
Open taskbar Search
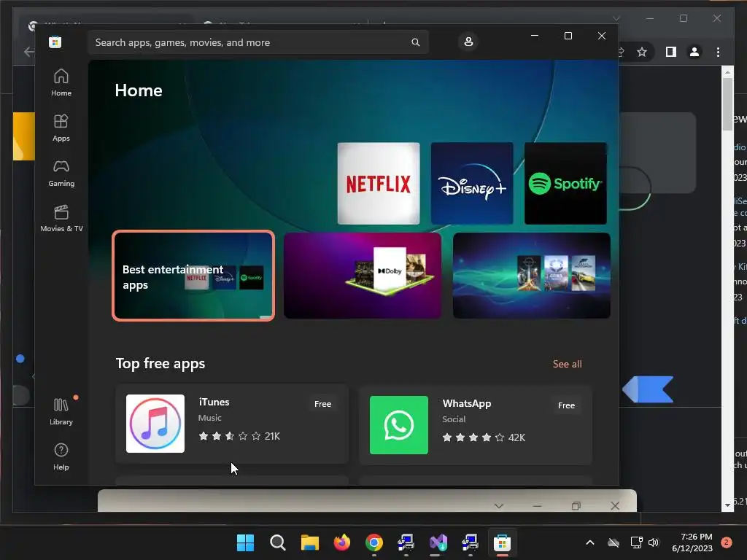tap(277, 542)
